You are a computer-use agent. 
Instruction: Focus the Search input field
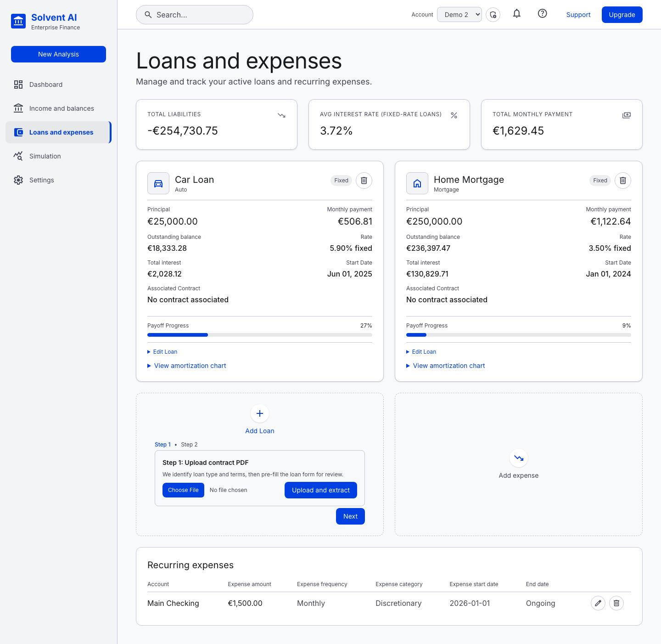pyautogui.click(x=195, y=15)
